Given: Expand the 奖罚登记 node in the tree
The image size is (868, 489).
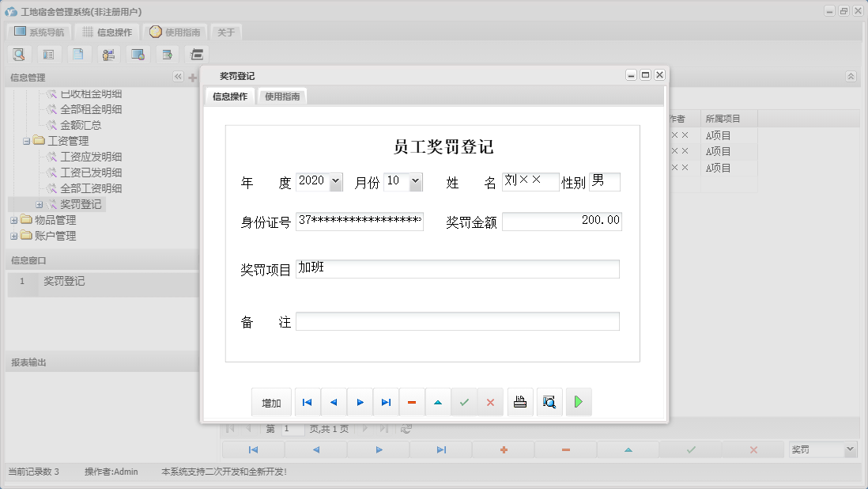Looking at the screenshot, I should [40, 204].
